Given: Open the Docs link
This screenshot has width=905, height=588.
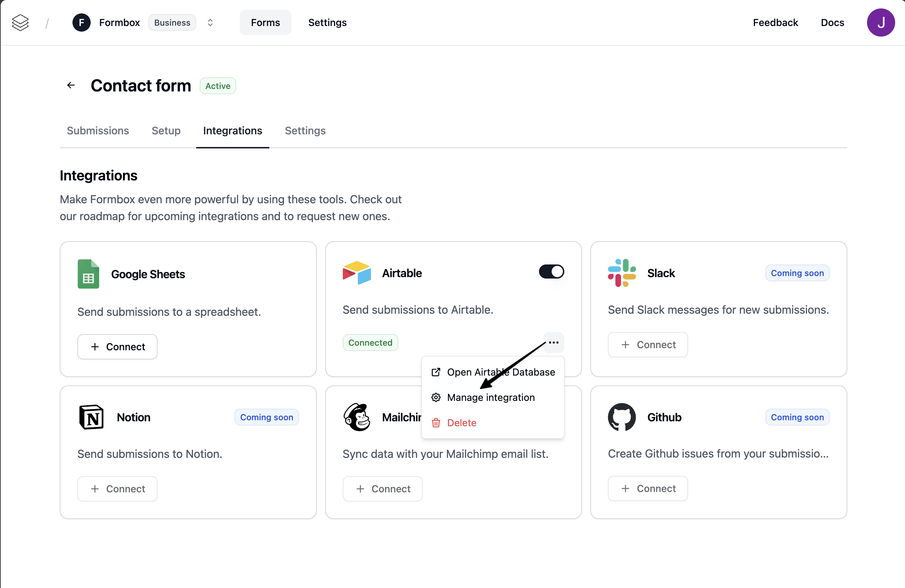Looking at the screenshot, I should point(832,23).
